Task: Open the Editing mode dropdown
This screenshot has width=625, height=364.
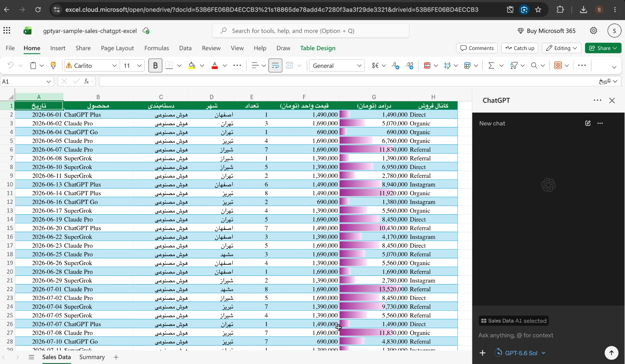Action: pos(562,48)
